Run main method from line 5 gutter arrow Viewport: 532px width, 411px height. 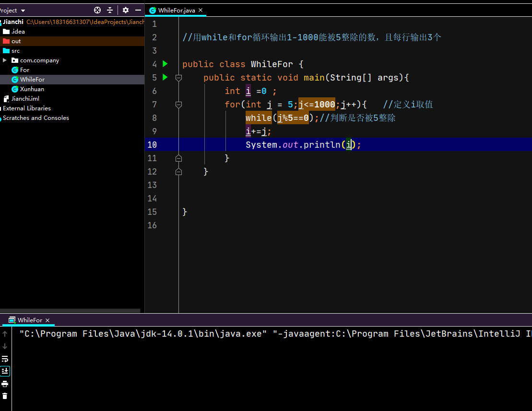click(x=165, y=77)
